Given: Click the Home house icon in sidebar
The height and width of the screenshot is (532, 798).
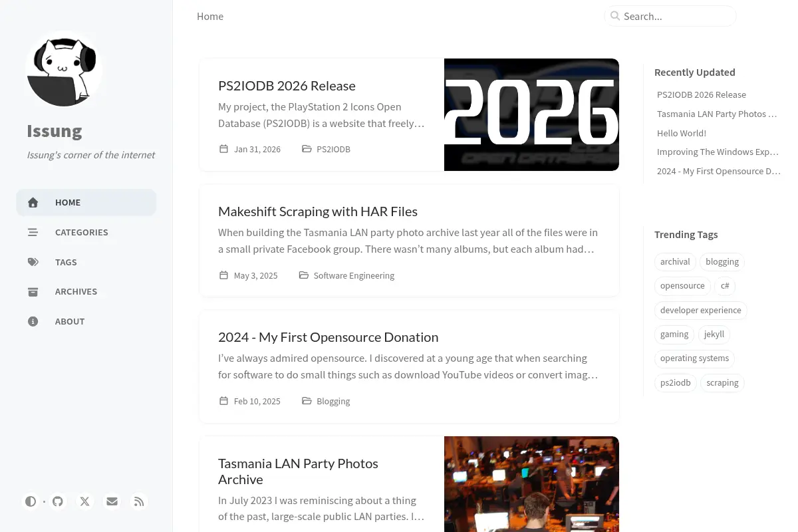Looking at the screenshot, I should click(x=33, y=203).
